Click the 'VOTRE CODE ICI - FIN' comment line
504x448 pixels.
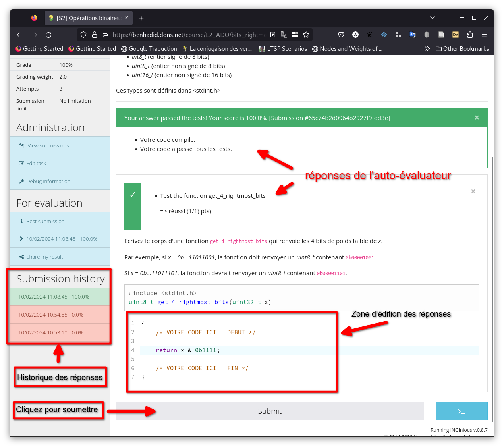(202, 368)
